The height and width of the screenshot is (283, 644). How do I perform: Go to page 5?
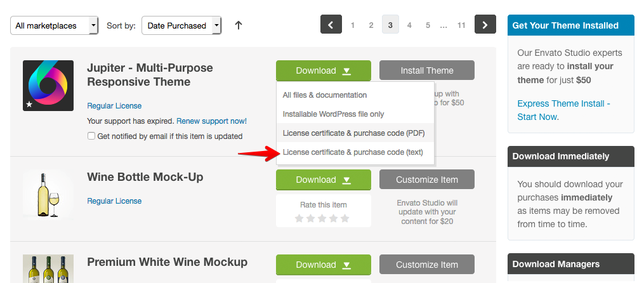[x=428, y=25]
